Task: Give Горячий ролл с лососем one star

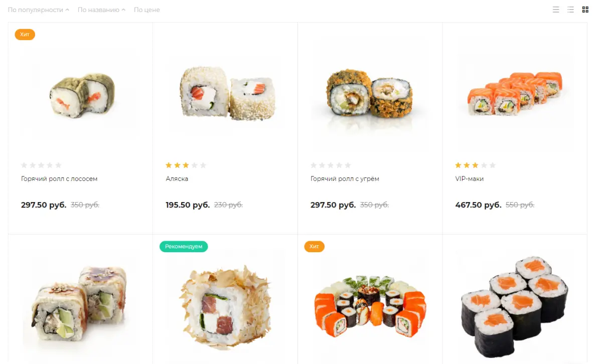Action: pos(24,165)
